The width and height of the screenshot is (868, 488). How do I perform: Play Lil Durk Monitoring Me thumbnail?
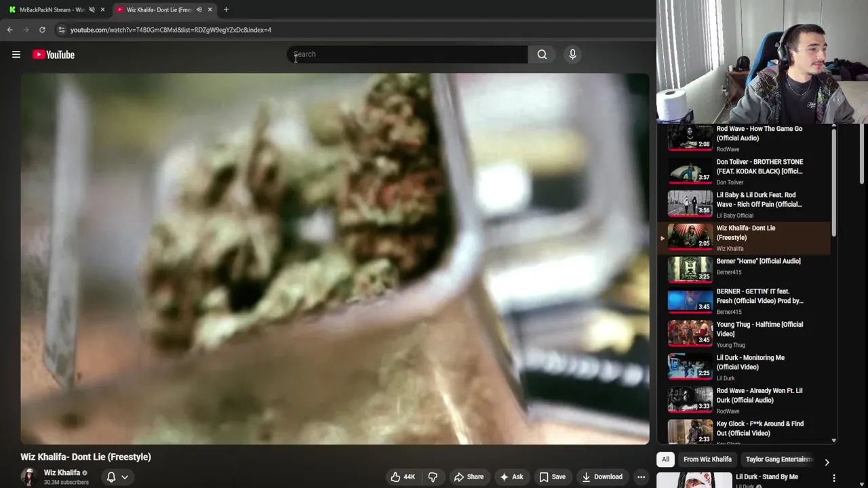click(x=690, y=367)
